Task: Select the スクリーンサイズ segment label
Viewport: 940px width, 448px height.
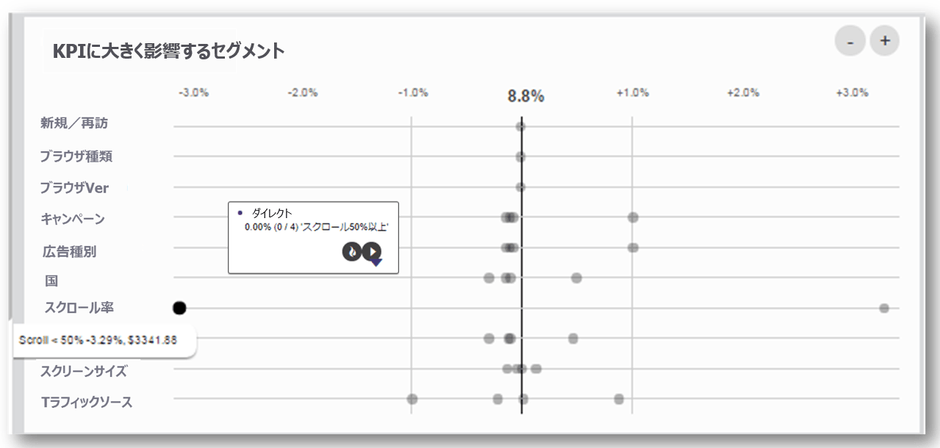Action: pyautogui.click(x=83, y=371)
